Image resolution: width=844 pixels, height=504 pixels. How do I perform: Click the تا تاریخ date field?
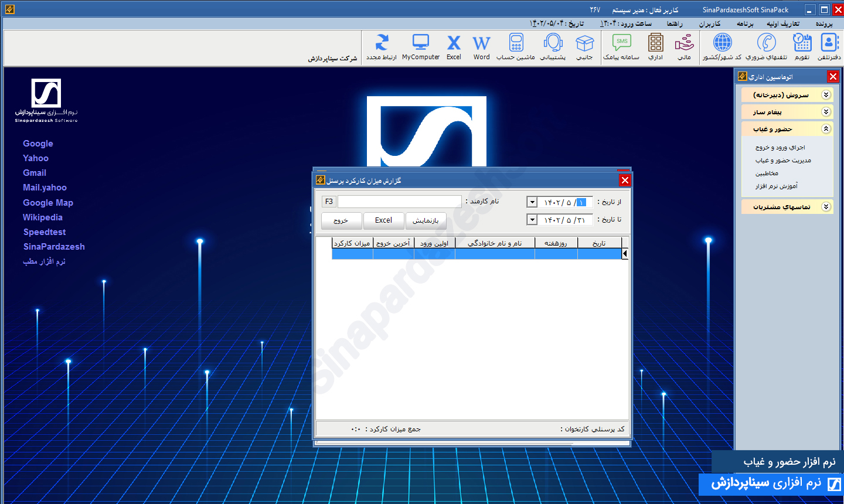tap(565, 220)
